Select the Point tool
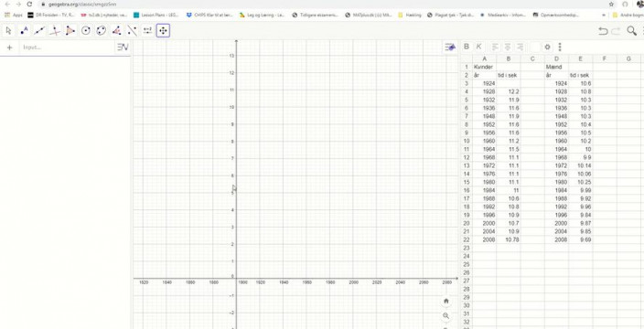Viewport: 644px width, 329px height. click(24, 31)
